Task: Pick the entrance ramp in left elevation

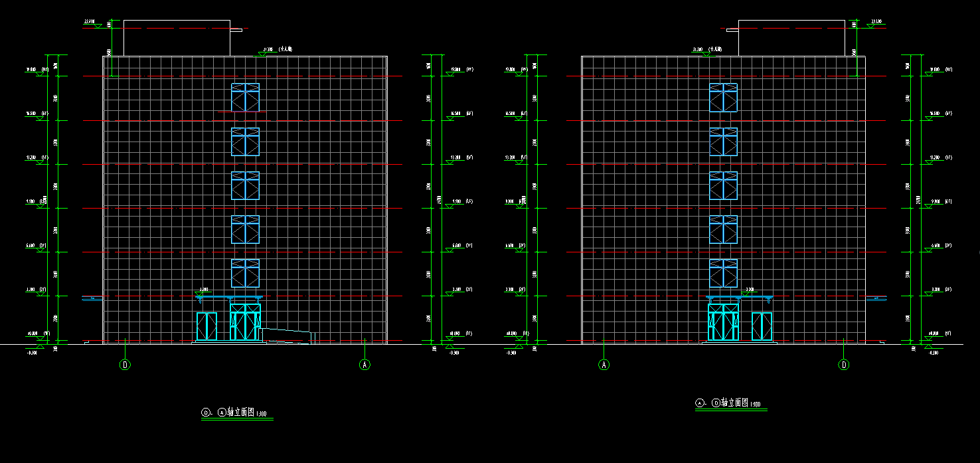Action: coord(287,335)
